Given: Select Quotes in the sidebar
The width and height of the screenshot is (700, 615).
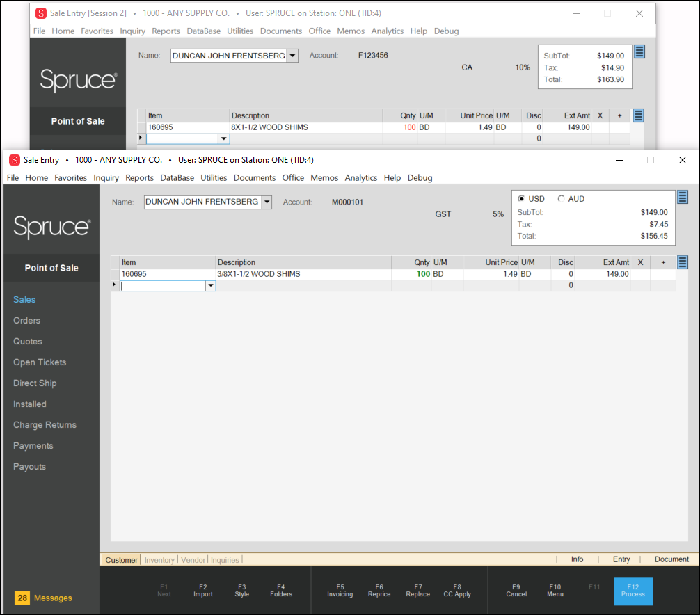Looking at the screenshot, I should 27,342.
